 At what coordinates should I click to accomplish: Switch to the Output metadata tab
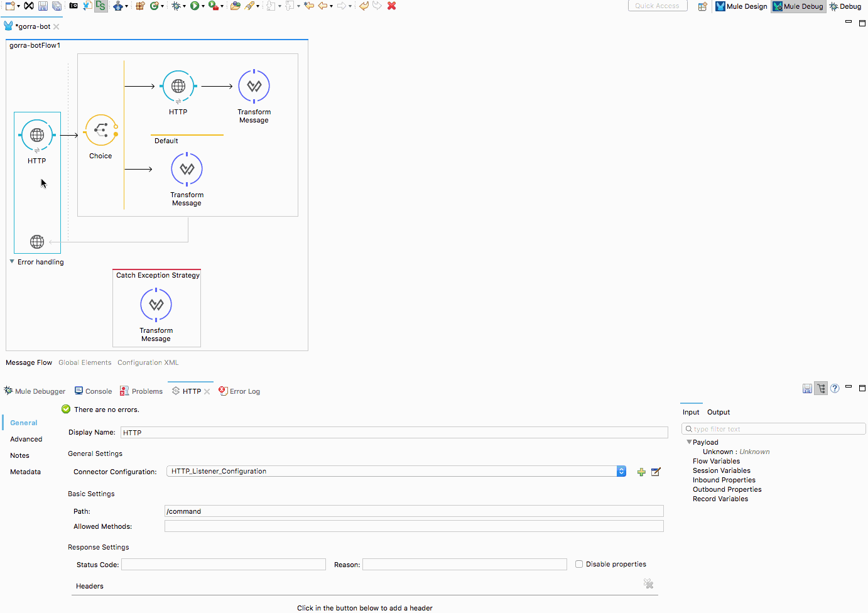718,412
